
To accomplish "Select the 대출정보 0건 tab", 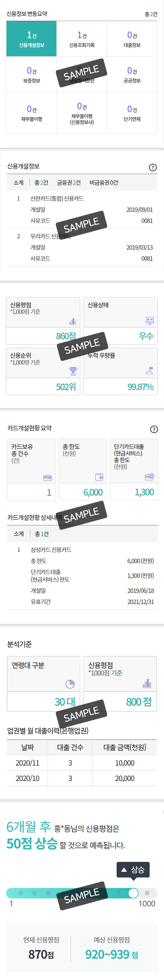I will [132, 39].
